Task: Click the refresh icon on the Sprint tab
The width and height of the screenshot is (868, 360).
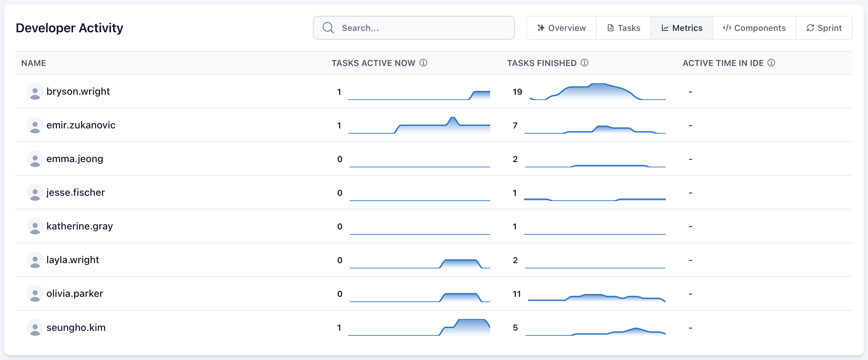Action: coord(810,27)
